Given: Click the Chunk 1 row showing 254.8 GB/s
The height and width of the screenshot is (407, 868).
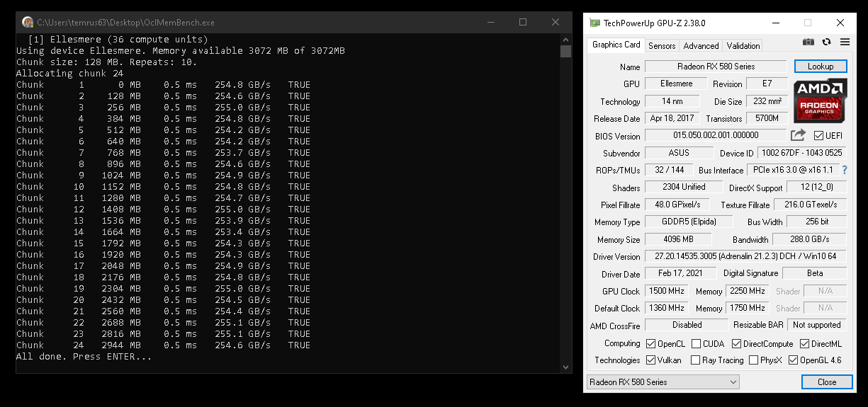Looking at the screenshot, I should pyautogui.click(x=163, y=85).
